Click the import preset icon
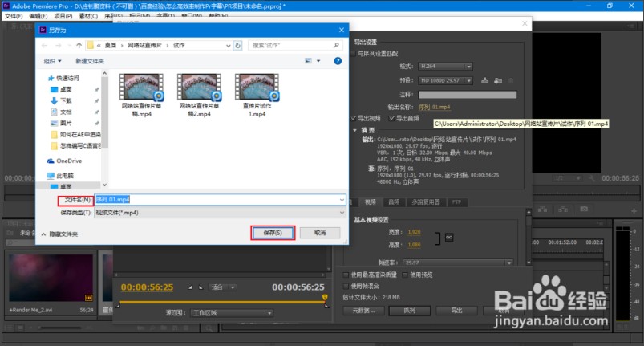 497,80
